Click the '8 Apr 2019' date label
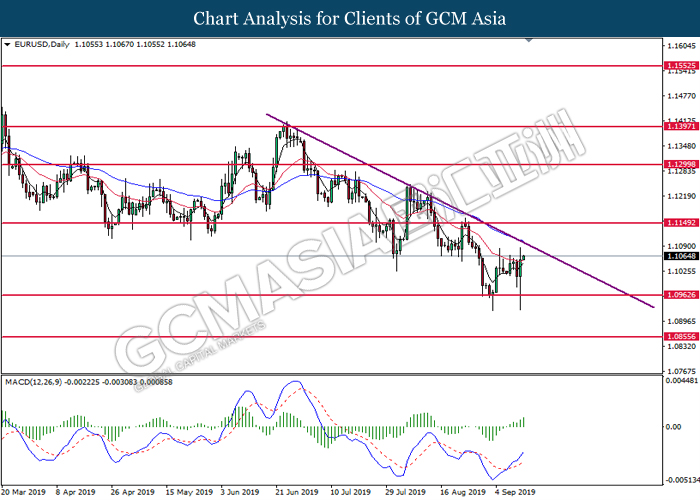The height and width of the screenshot is (500, 700). (75, 492)
